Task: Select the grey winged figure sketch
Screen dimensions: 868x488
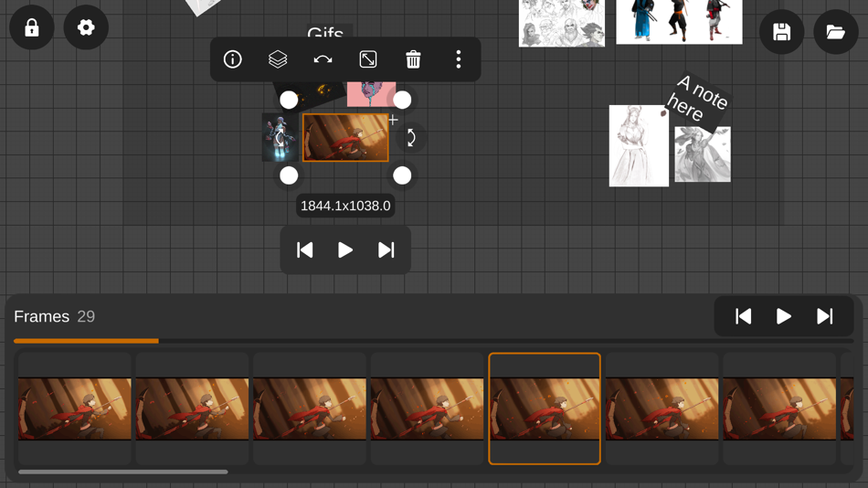Action: (703, 154)
